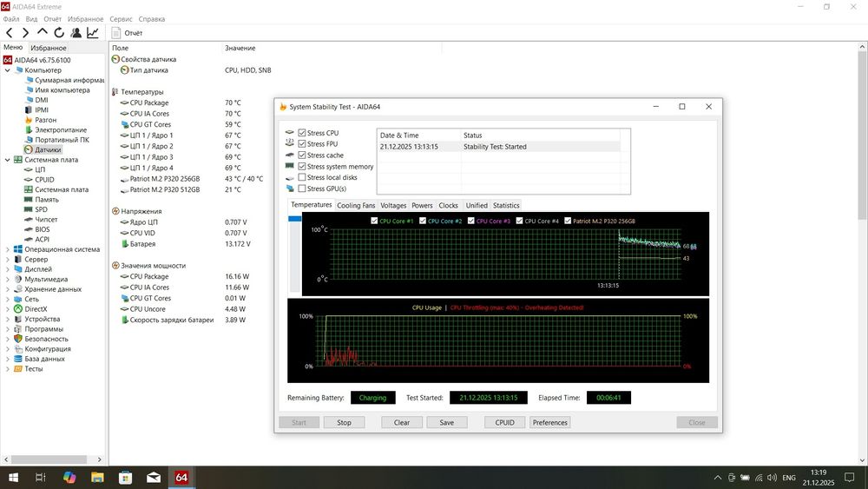The width and height of the screenshot is (868, 489).
Task: Collapse the Компьютер tree node
Action: coord(7,70)
